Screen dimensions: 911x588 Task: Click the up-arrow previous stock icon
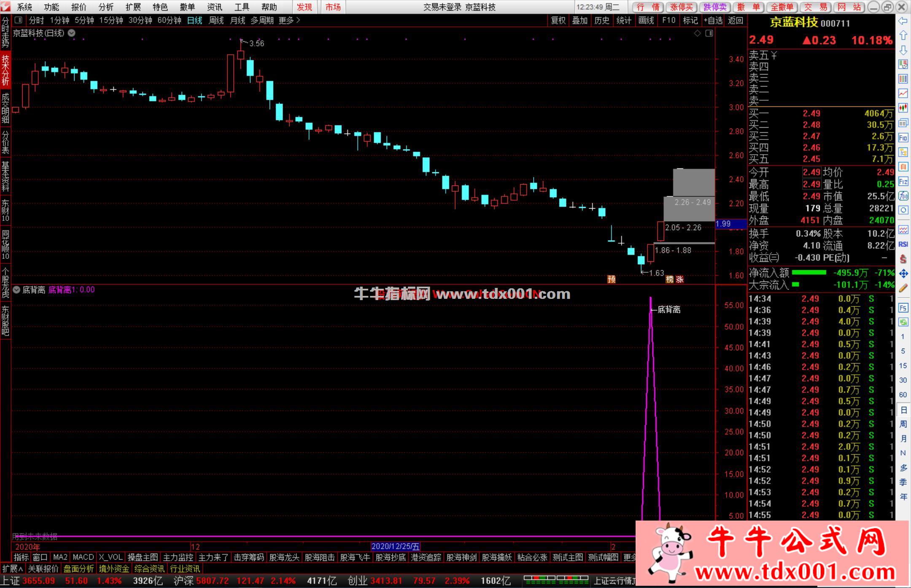(x=903, y=35)
